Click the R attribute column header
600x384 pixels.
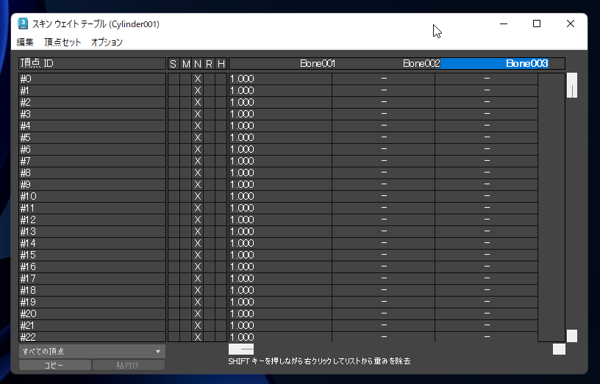click(209, 64)
